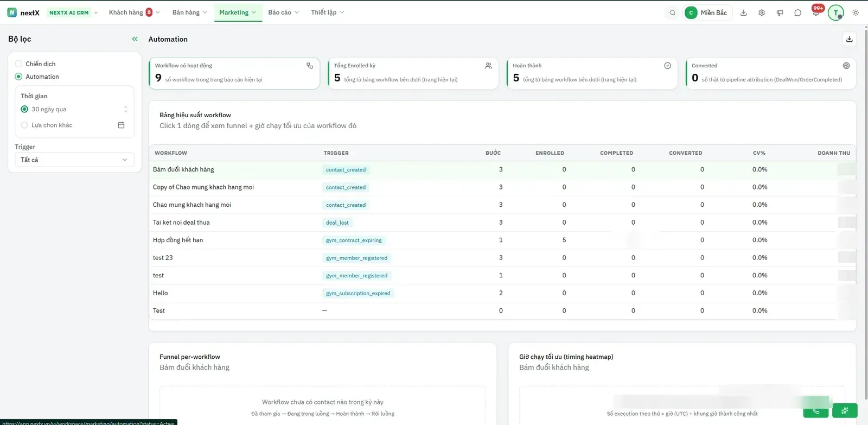The image size is (868, 425).
Task: Click the download icon in top navigation bar
Action: 744,12
